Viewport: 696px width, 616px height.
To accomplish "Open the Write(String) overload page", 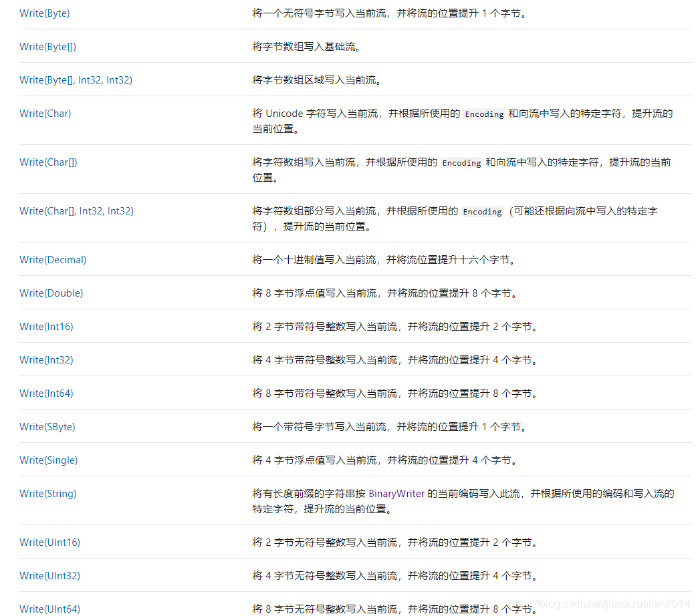I will [47, 493].
